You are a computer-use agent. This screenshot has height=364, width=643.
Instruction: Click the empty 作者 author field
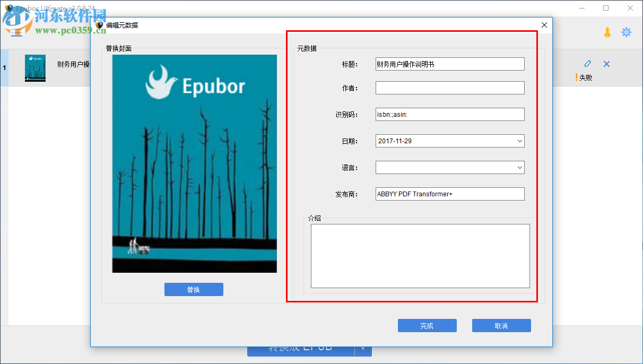coord(449,88)
